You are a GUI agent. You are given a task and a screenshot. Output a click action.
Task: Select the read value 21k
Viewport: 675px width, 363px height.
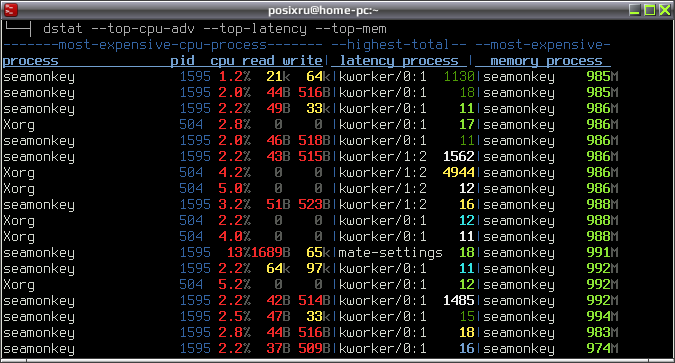(278, 77)
